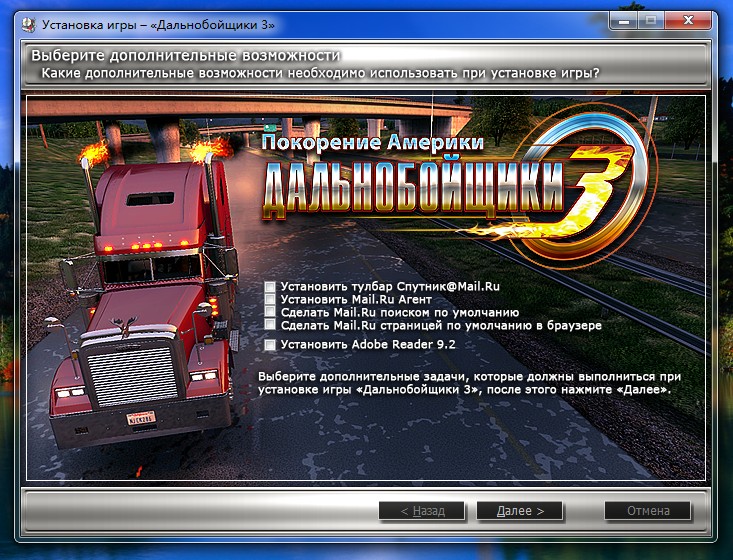The width and height of the screenshot is (733, 560).
Task: Click the 'Дальнобойщики' game logo text
Action: coord(420,188)
